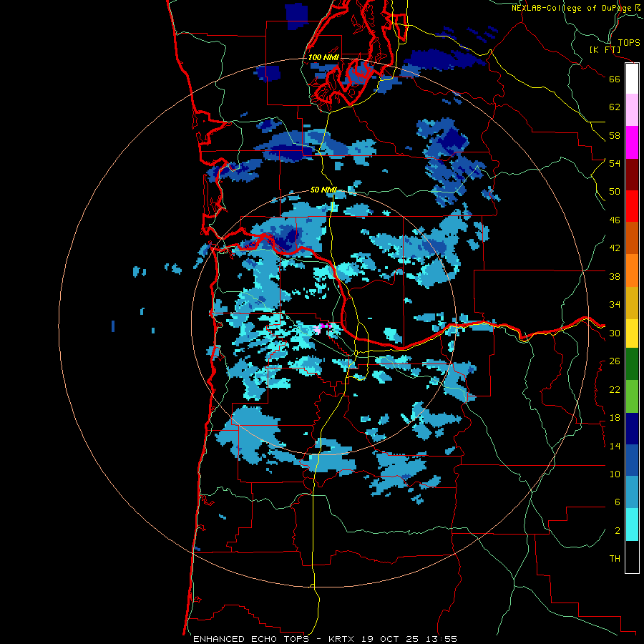
Task: Click the K FT units label
Action: 605,50
